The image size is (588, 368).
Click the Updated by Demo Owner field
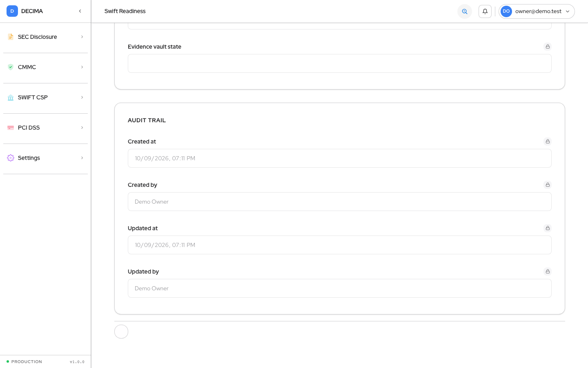click(339, 288)
